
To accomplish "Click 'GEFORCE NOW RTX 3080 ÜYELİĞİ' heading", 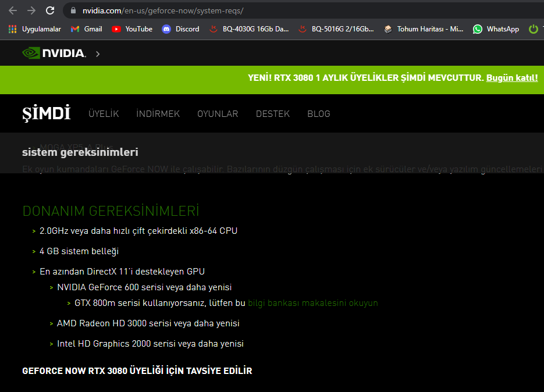I will 137,371.
